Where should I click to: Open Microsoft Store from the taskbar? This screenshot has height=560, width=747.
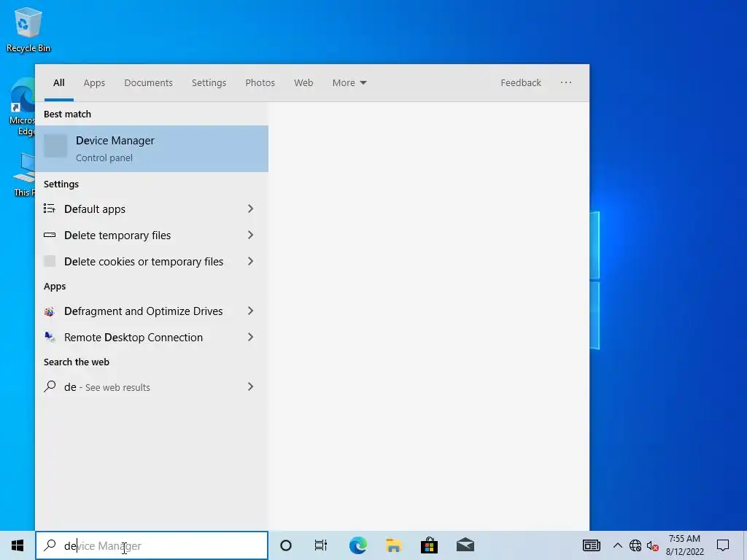[429, 545]
